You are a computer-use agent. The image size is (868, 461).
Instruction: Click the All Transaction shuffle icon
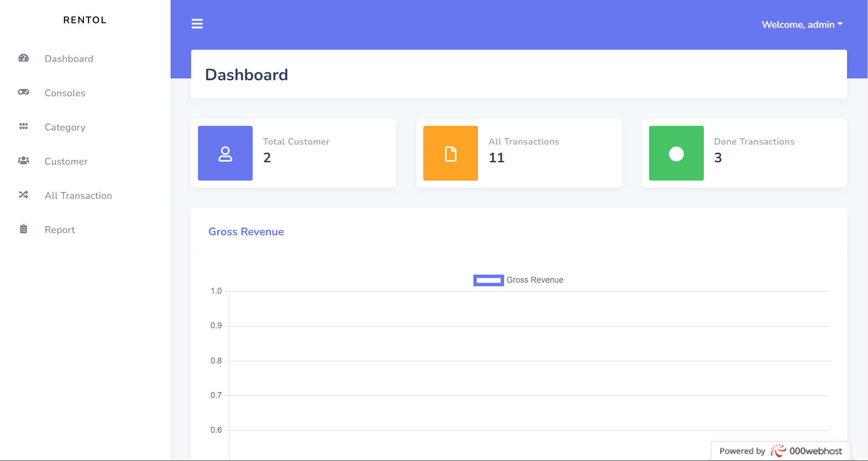[23, 195]
